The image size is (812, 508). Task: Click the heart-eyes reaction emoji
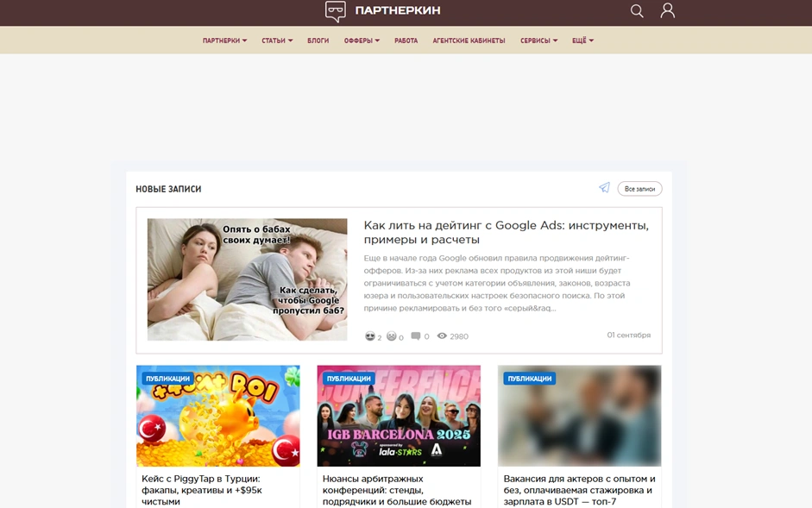coord(370,336)
